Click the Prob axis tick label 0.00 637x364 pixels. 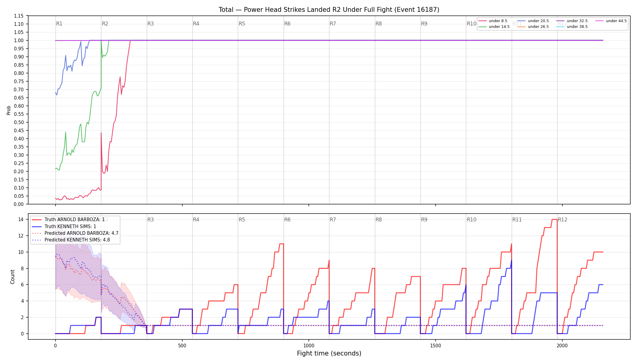click(19, 204)
